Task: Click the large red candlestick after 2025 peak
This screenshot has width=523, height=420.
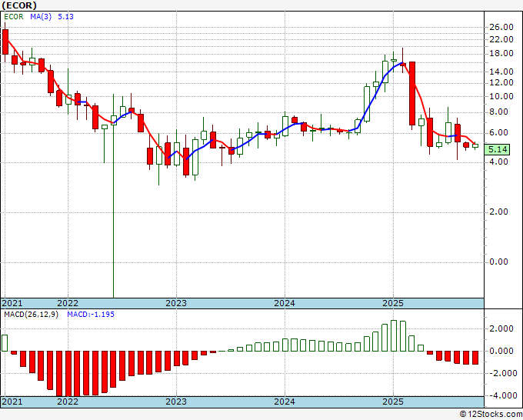Action: pyautogui.click(x=412, y=93)
